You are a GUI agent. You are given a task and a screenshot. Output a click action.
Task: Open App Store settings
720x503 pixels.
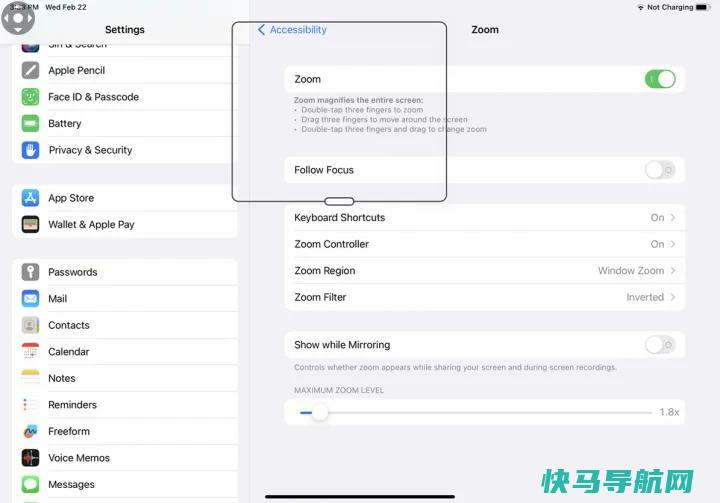pyautogui.click(x=125, y=198)
